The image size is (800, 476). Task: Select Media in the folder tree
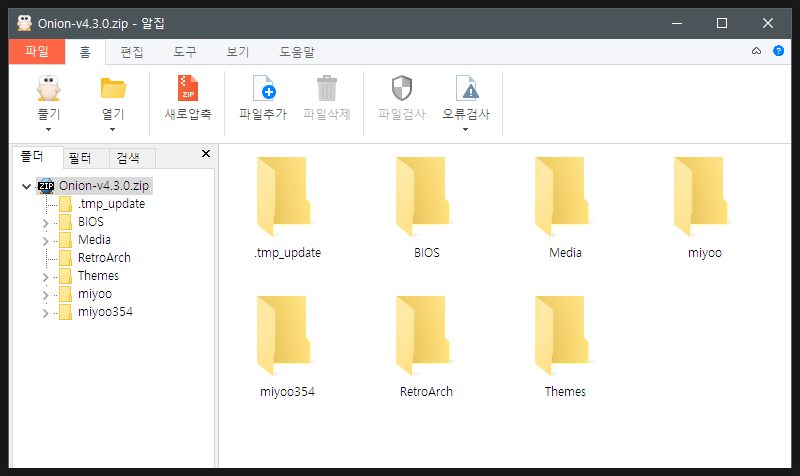(x=94, y=240)
